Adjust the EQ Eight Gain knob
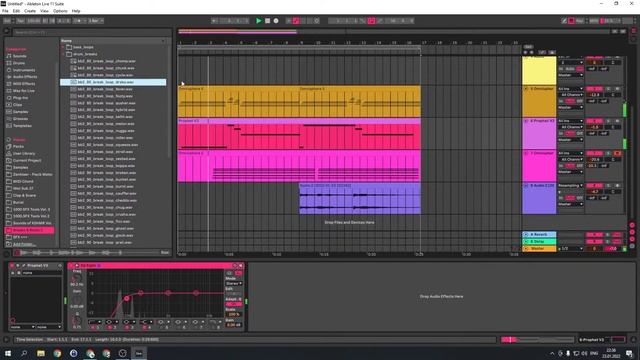The height and width of the screenshot is (360, 640). click(76, 300)
